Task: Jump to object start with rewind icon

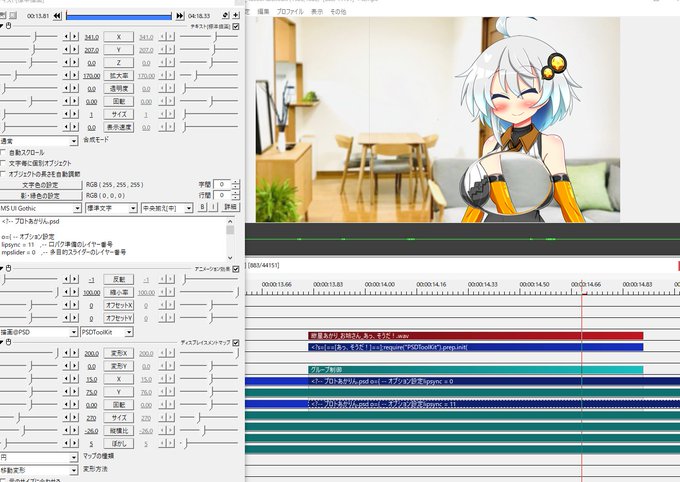Action: 57,16
